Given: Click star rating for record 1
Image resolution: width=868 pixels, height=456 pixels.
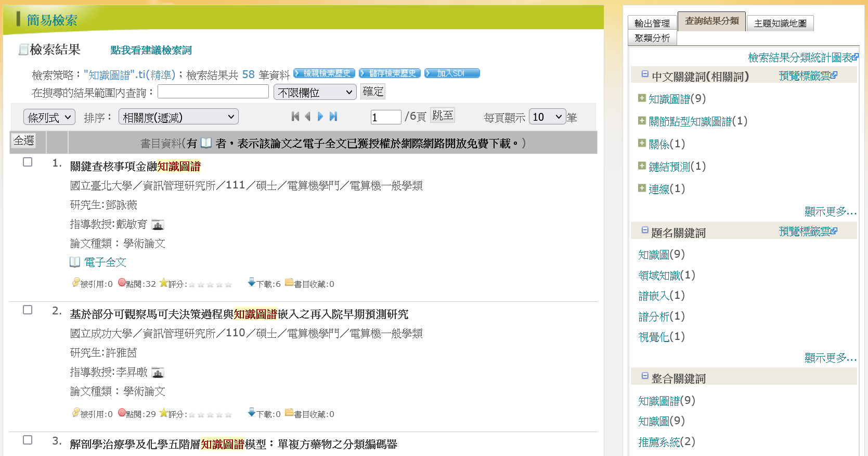Looking at the screenshot, I should [x=210, y=284].
